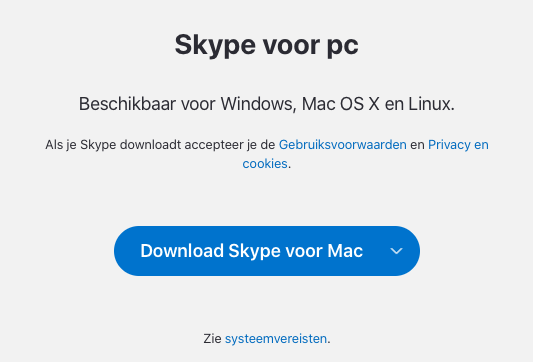533x362 pixels.
Task: Open dropdown beside Download Skype label
Action: click(396, 251)
